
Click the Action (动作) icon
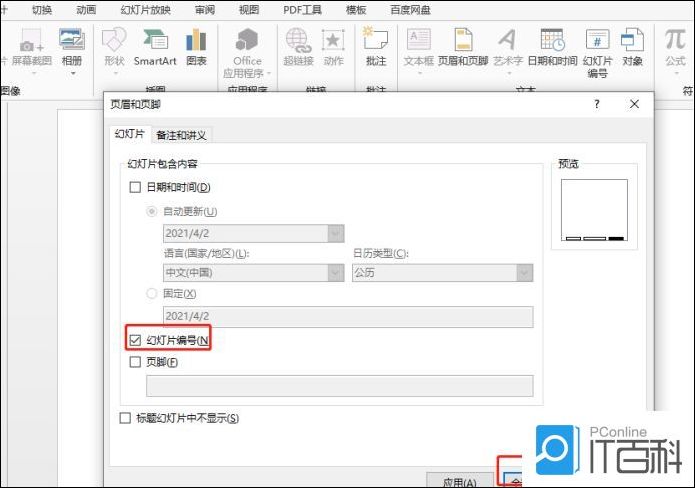coord(333,48)
